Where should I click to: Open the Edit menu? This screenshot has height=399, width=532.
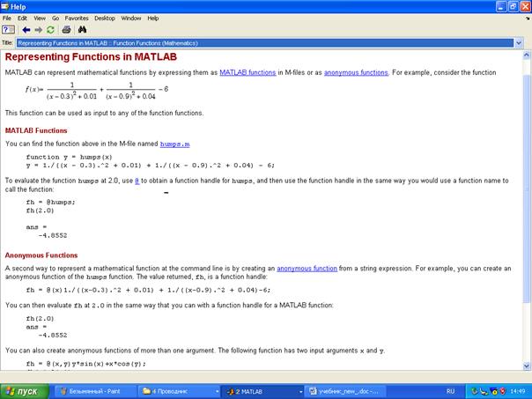pyautogui.click(x=22, y=18)
